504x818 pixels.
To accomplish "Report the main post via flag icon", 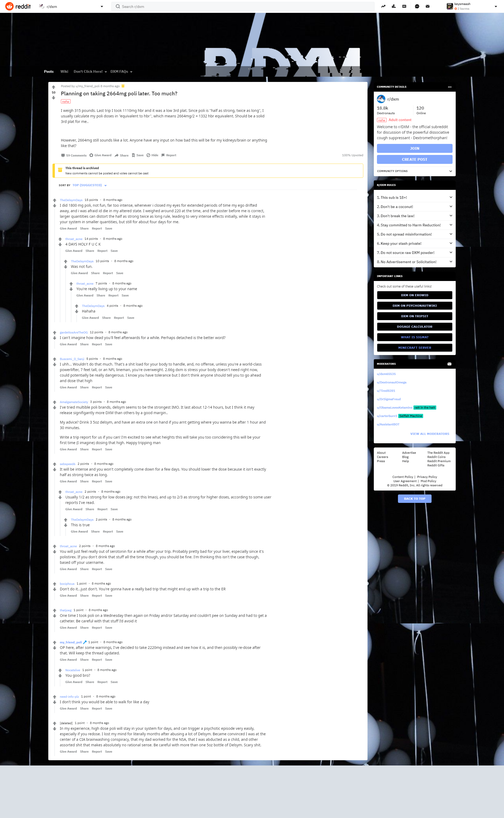I will [x=169, y=155].
